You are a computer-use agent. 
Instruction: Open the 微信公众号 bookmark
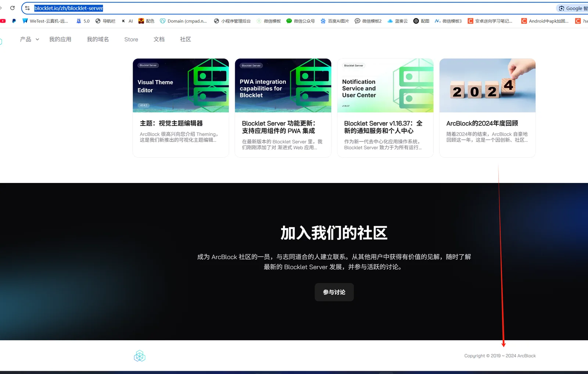301,21
